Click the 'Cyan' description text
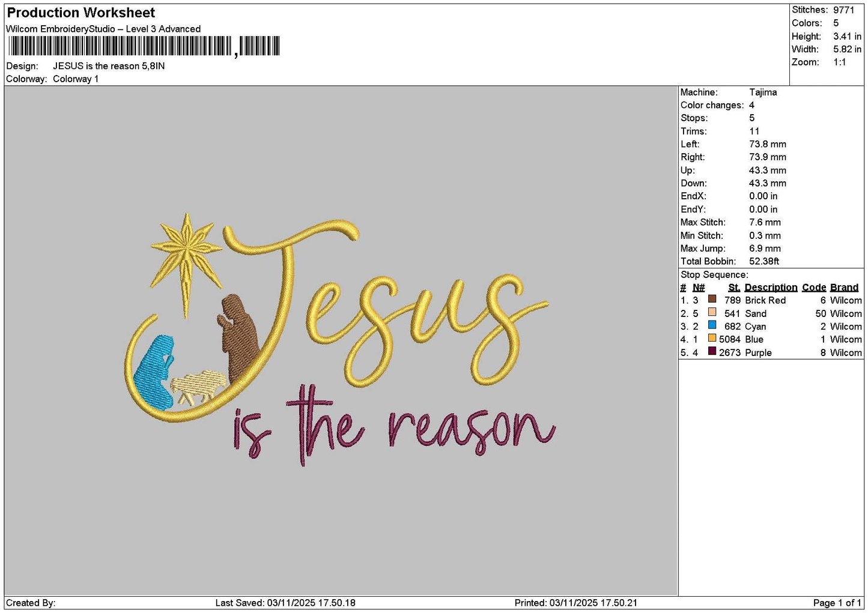The width and height of the screenshot is (868, 613). (755, 327)
